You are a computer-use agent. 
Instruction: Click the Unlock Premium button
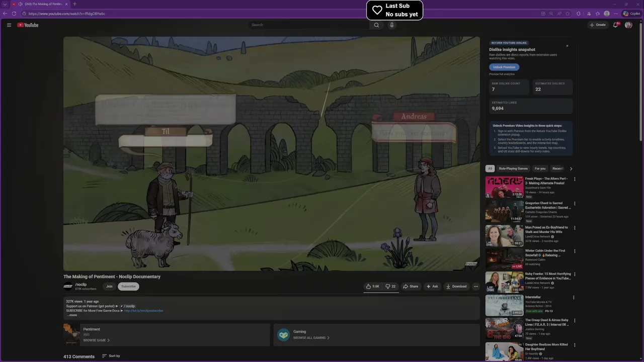pyautogui.click(x=504, y=67)
